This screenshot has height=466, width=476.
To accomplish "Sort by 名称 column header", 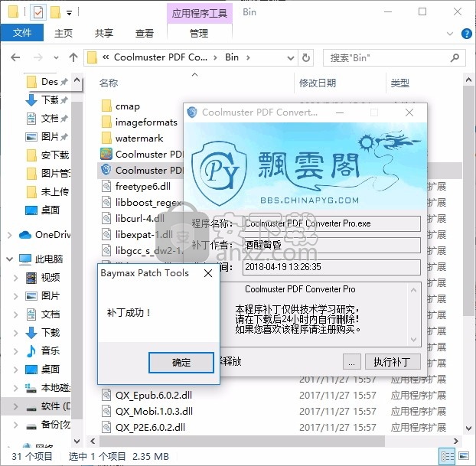I will click(109, 83).
